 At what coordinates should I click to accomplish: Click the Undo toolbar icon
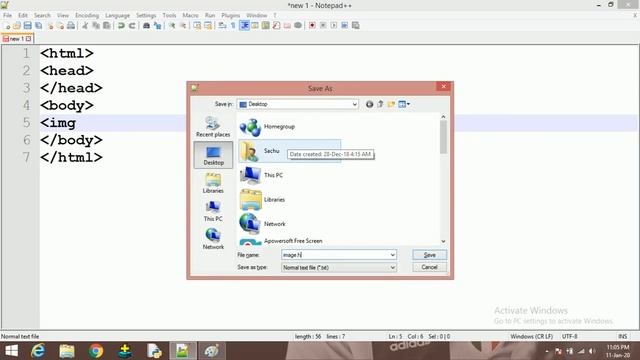(x=121, y=25)
